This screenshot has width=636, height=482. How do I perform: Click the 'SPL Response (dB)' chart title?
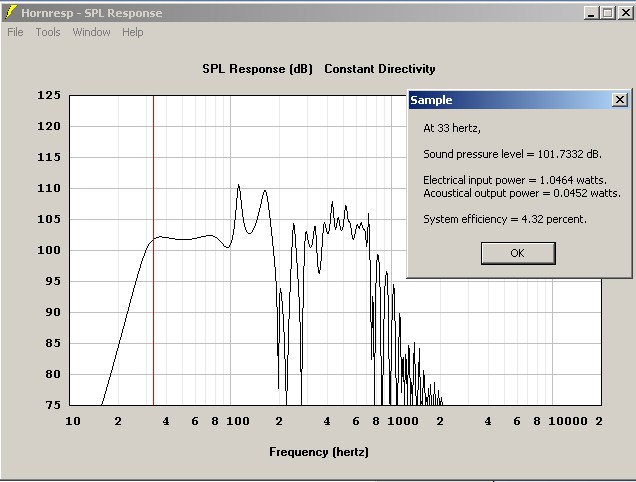click(258, 69)
